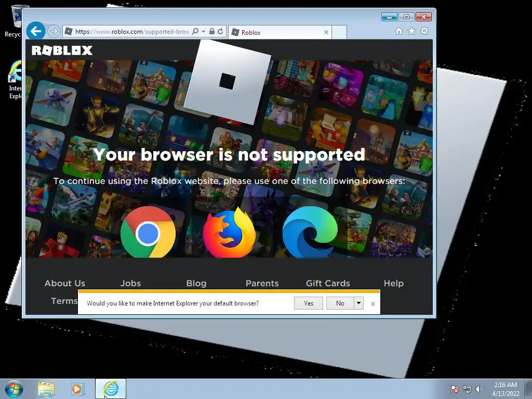The image size is (532, 399).
Task: Open the Action Center flag icon
Action: point(455,389)
